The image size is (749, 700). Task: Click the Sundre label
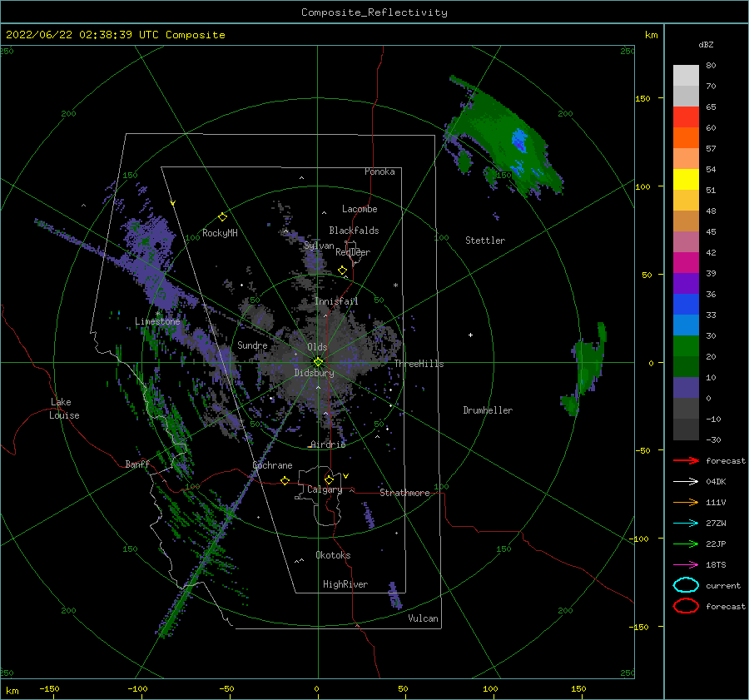[x=252, y=345]
